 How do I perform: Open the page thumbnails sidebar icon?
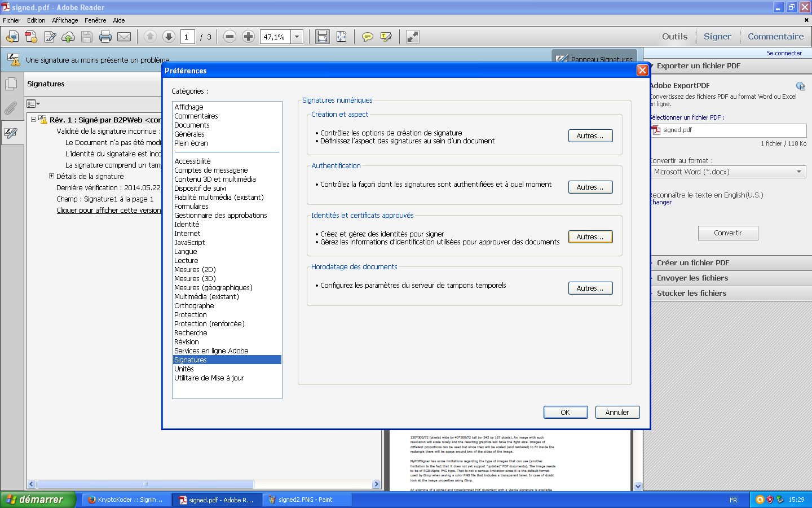(x=11, y=84)
